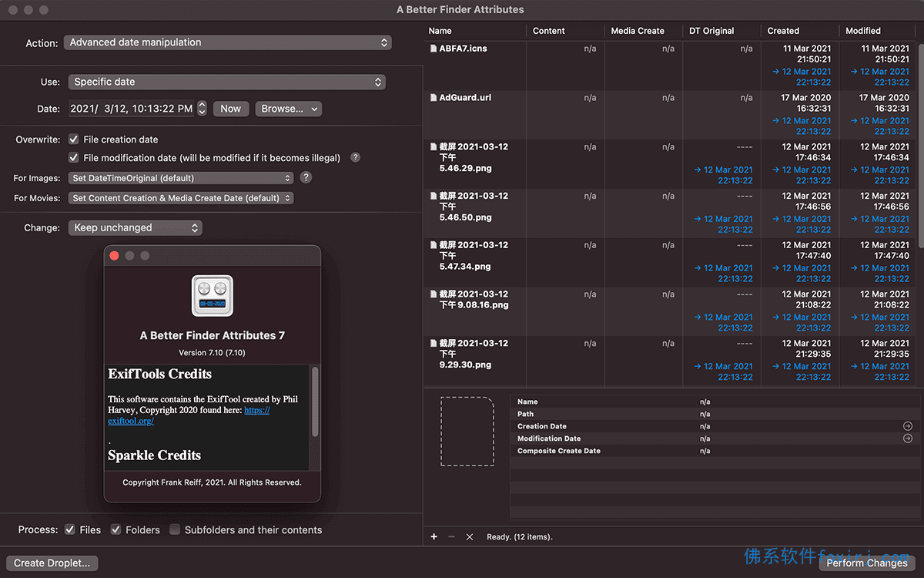Remove selected item with the minus icon
The image size is (924, 578).
451,537
